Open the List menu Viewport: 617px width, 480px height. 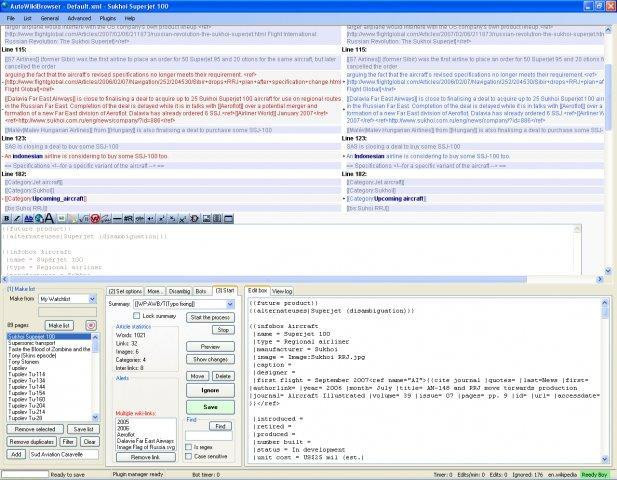coord(28,18)
